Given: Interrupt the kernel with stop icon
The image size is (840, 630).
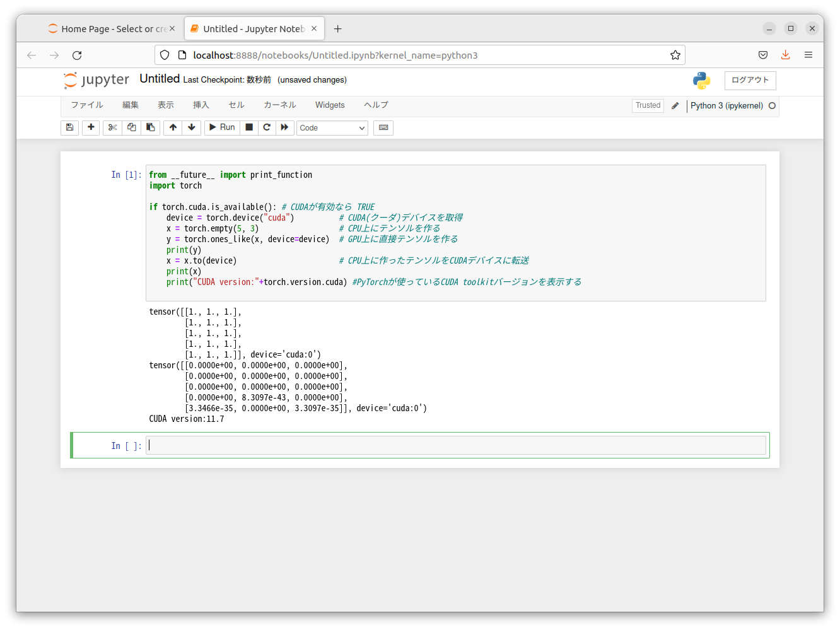Looking at the screenshot, I should (249, 127).
